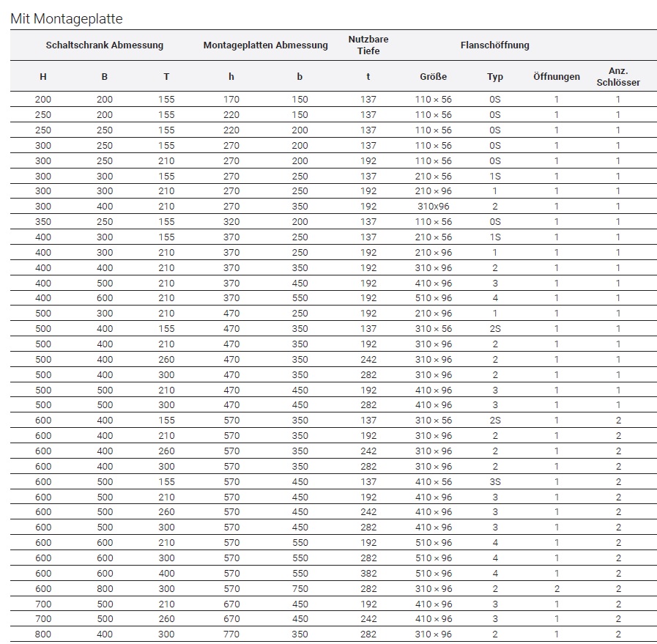
Task: Click the uppercase T column header
Action: (166, 77)
